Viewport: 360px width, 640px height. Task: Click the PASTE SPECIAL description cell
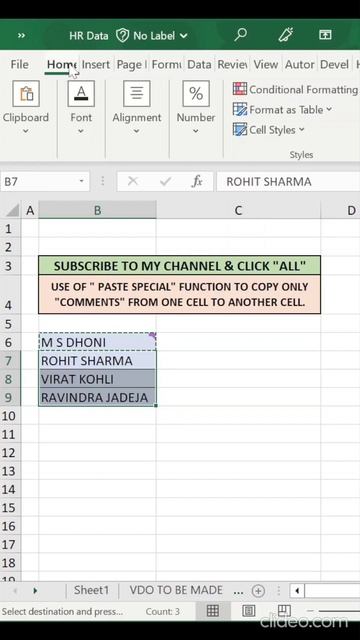[x=180, y=295]
